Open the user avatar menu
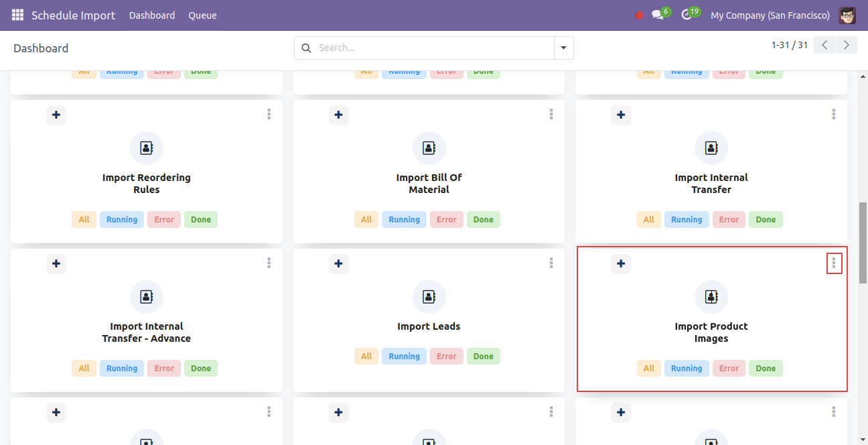Viewport: 868px width, 445px height. [847, 15]
